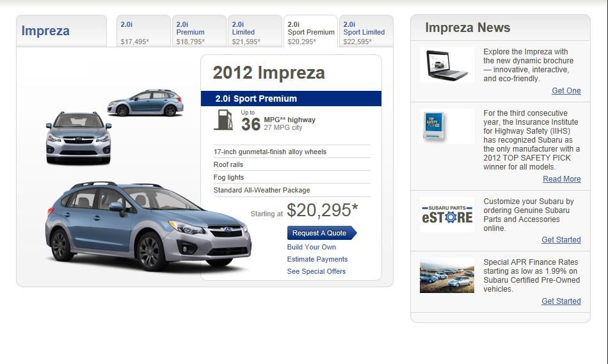Switch to the 2.0i Premium tab
The image size is (608, 364).
[199, 31]
